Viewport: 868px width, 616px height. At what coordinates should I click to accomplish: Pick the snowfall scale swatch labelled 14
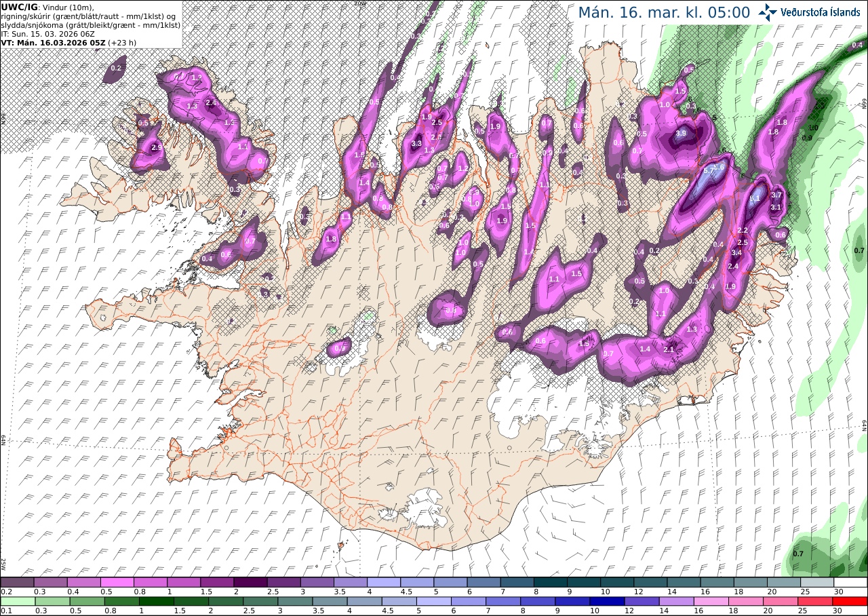click(x=684, y=582)
